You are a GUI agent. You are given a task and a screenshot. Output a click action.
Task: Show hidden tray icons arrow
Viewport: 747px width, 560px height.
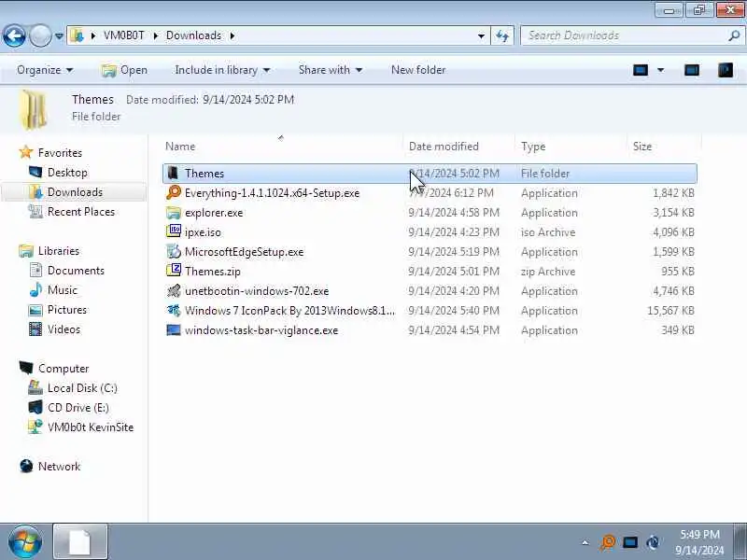pos(585,542)
